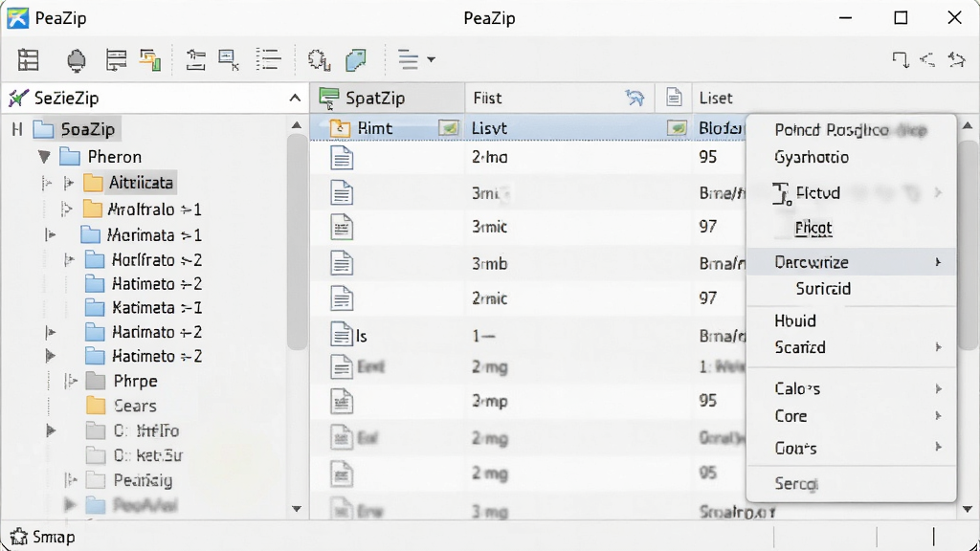Click the image icon beside Lisvt
This screenshot has height=551, width=980.
(677, 128)
